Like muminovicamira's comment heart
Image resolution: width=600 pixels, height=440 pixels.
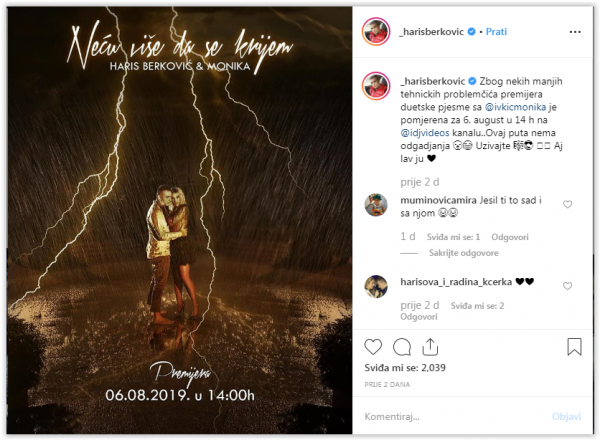click(x=567, y=204)
